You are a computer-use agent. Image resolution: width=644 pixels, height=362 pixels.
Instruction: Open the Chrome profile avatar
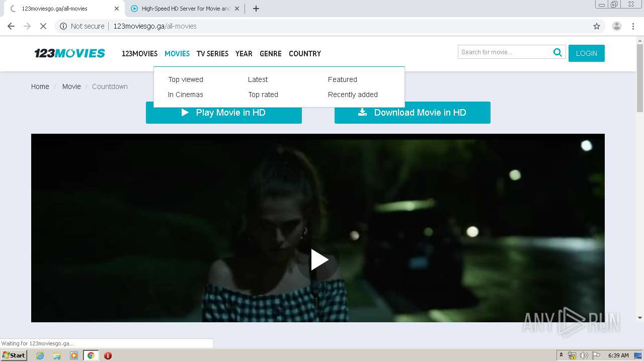point(617,26)
